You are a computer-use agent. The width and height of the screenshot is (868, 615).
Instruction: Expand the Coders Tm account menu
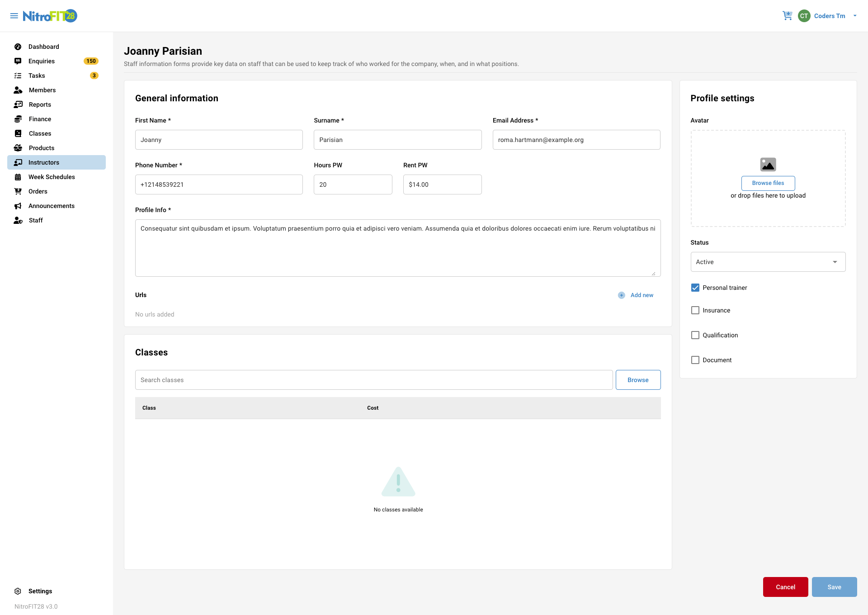854,16
